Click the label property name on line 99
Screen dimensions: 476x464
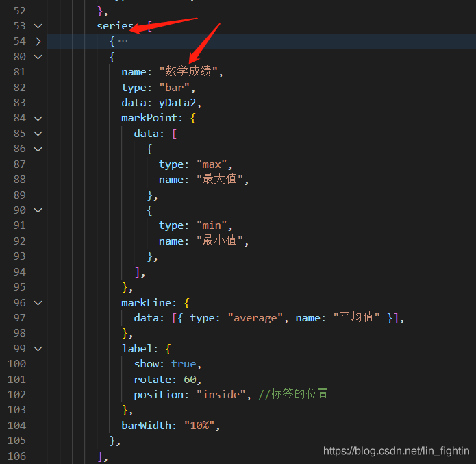137,349
